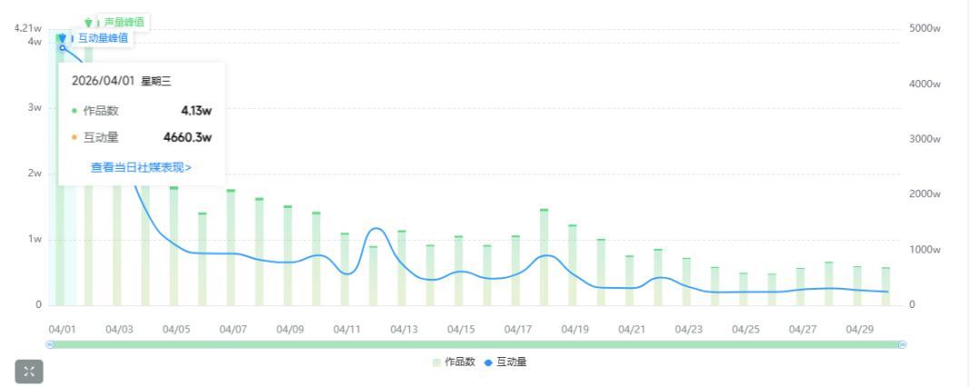The image size is (980, 387).
Task: Click the blue 互动量峰值 peak marker icon
Action: tap(62, 39)
